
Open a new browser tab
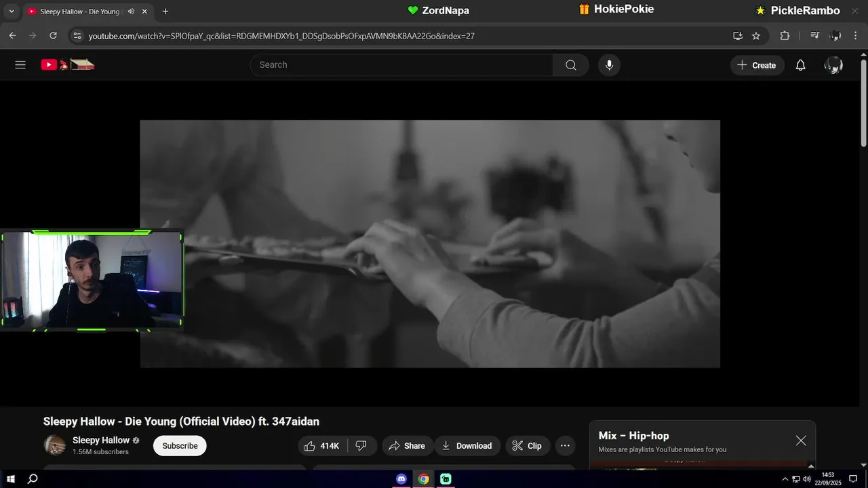tap(165, 12)
